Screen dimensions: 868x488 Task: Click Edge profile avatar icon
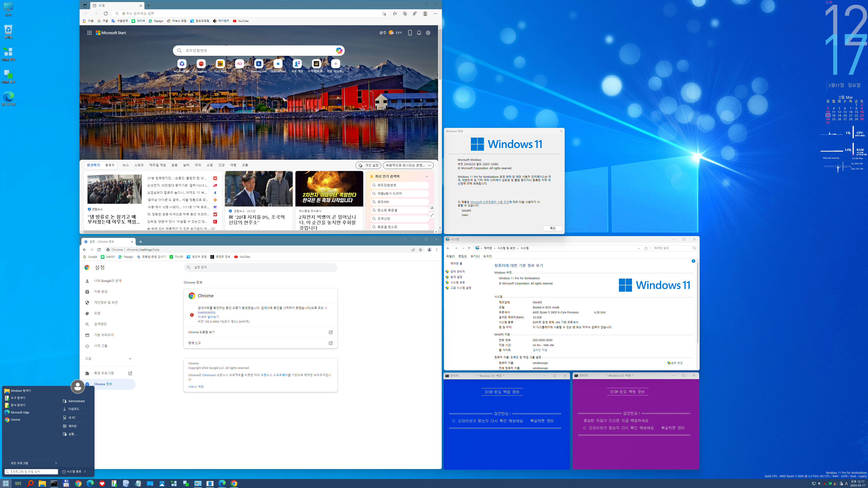425,14
